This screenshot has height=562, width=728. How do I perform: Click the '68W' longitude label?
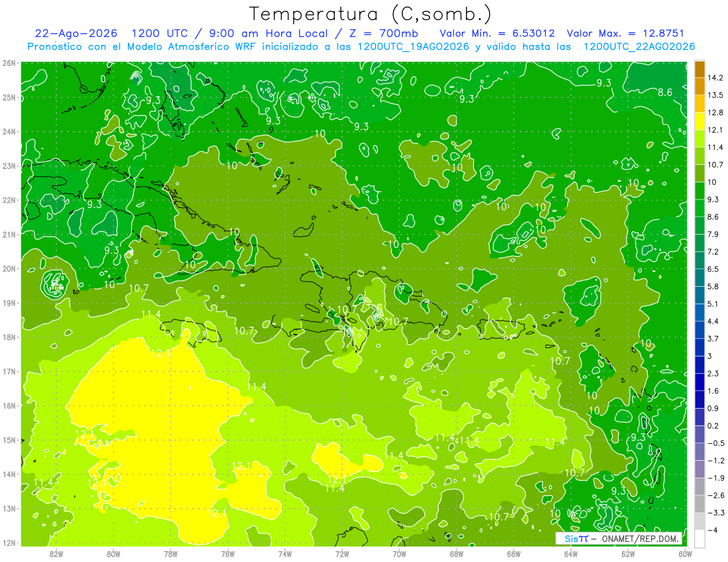click(x=457, y=553)
